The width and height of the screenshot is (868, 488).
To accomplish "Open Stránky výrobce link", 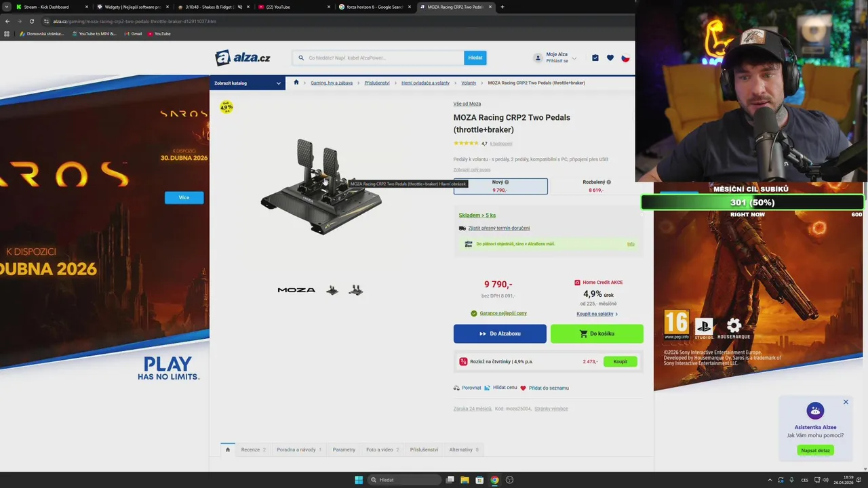I will [551, 409].
